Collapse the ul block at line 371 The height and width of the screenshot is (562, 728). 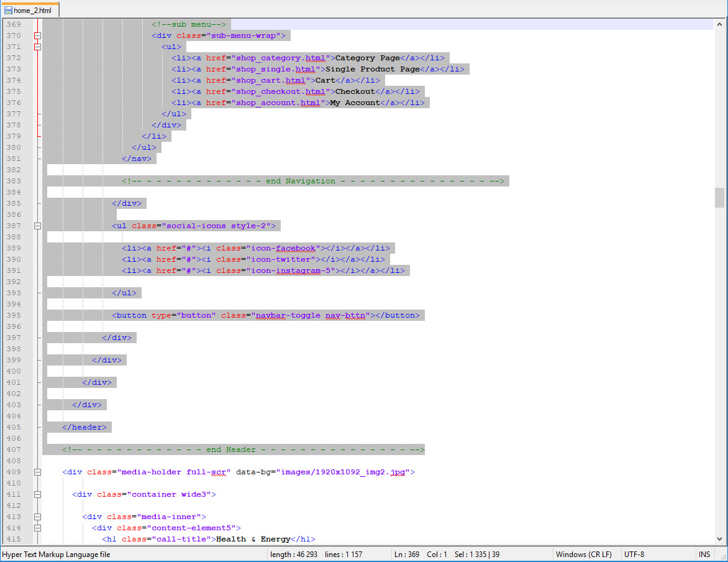pos(37,47)
